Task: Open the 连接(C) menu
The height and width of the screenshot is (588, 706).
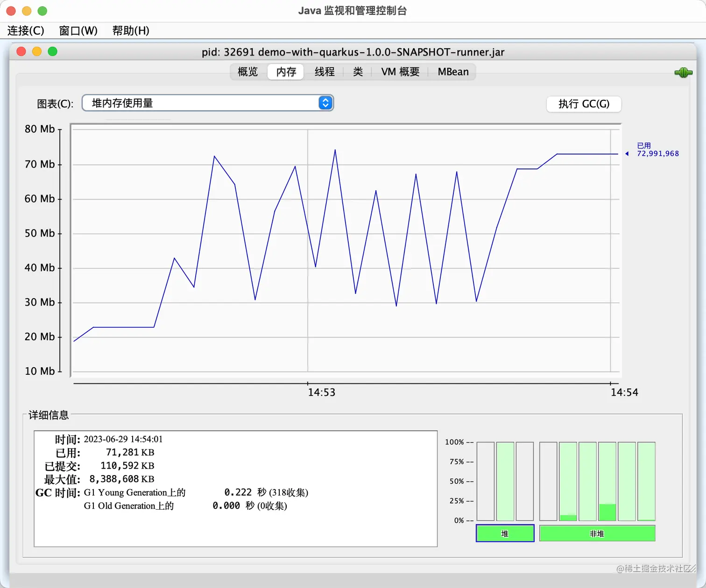Action: pyautogui.click(x=26, y=31)
